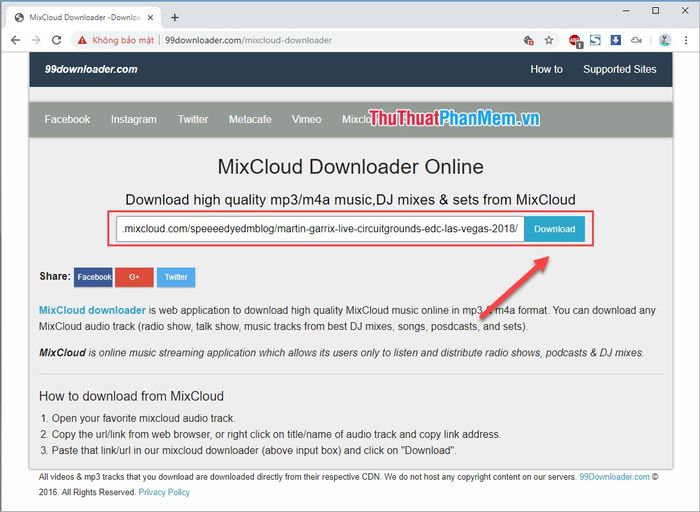The image size is (700, 512).
Task: Maximize the browser window
Action: tap(655, 11)
